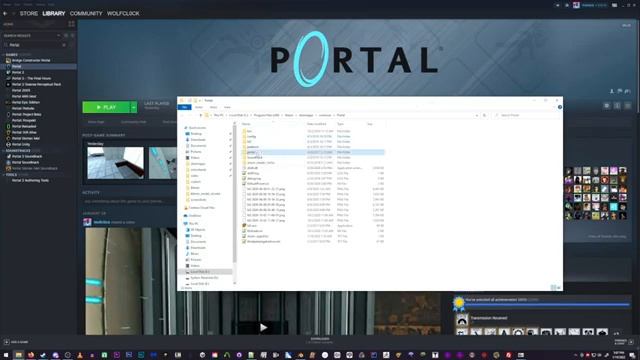
Task: Click the green PLAY button for Portal
Action: coord(106,107)
